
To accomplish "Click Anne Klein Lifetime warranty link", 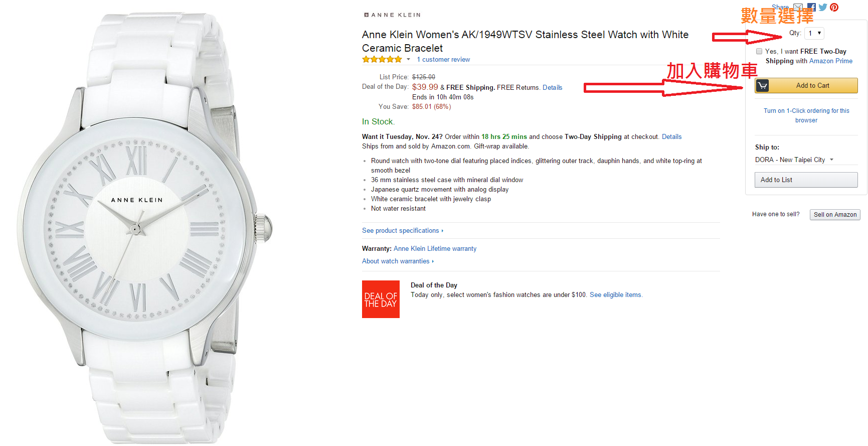I will tap(435, 249).
